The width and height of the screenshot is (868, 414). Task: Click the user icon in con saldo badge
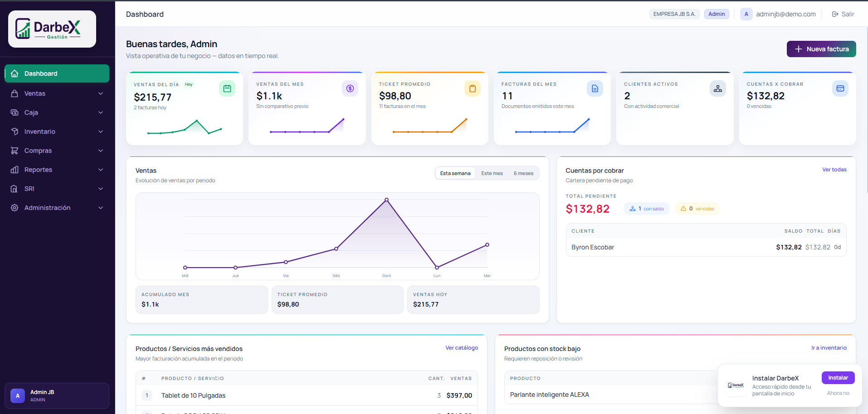633,209
